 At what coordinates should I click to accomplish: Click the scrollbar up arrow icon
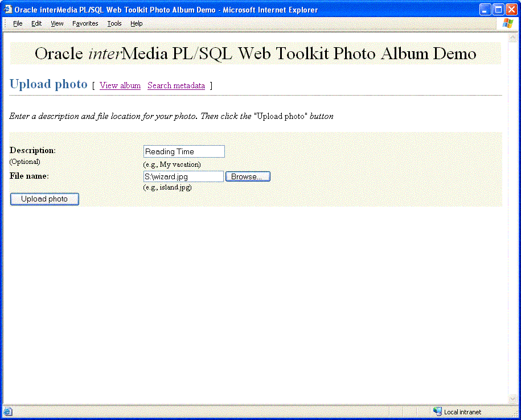pyautogui.click(x=514, y=38)
